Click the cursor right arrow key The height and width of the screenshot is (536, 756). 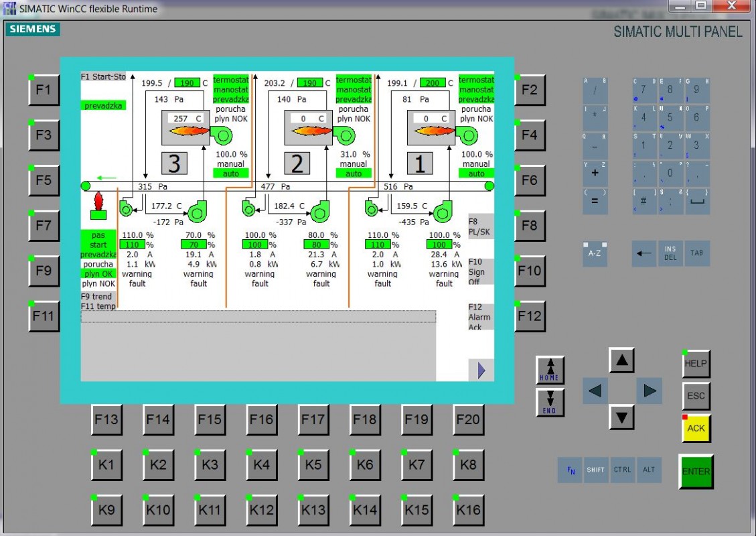[649, 391]
